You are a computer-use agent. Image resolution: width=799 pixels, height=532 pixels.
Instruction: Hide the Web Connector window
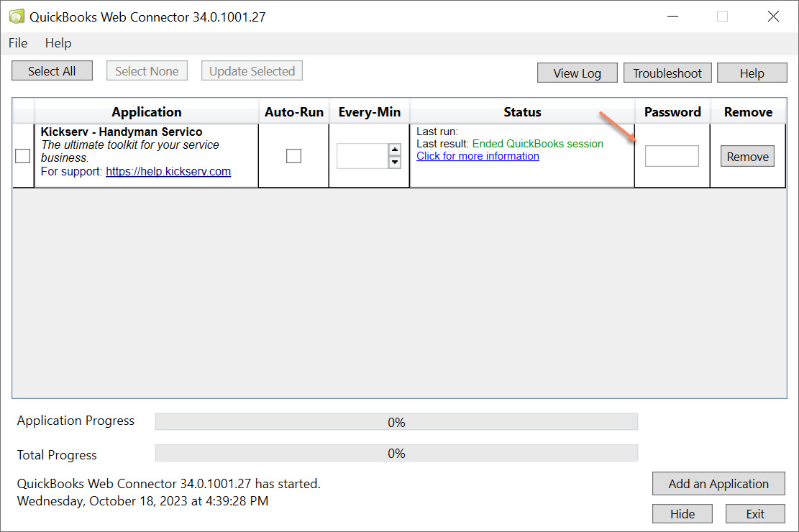tap(682, 513)
